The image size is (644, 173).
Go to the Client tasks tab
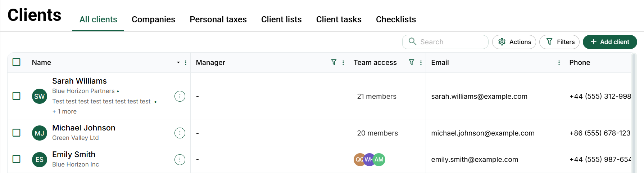point(339,19)
